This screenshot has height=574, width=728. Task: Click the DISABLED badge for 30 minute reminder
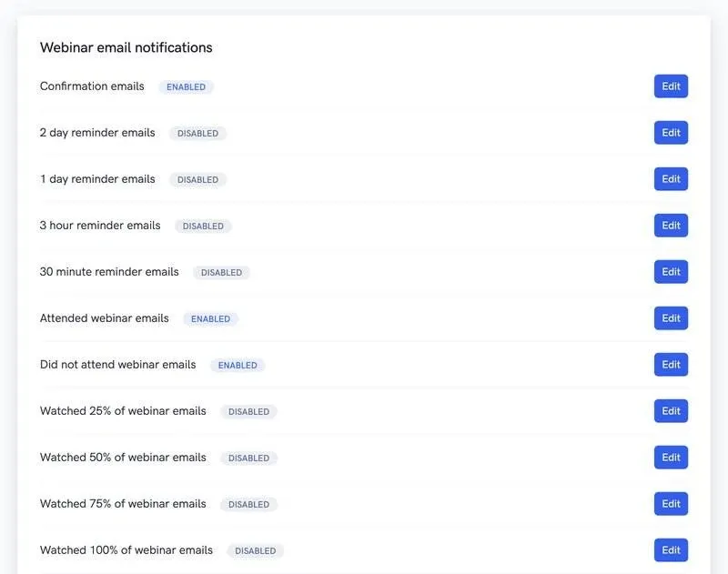coord(221,273)
